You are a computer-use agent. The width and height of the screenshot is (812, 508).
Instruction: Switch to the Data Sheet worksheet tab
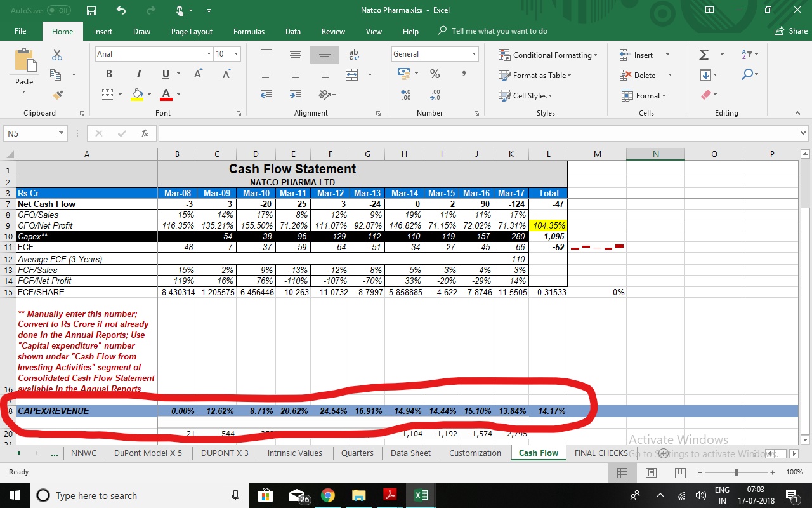point(410,453)
